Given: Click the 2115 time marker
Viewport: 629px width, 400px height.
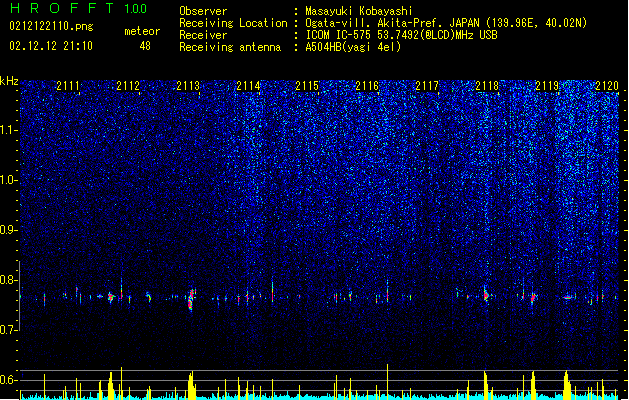Looking at the screenshot, I should [307, 86].
